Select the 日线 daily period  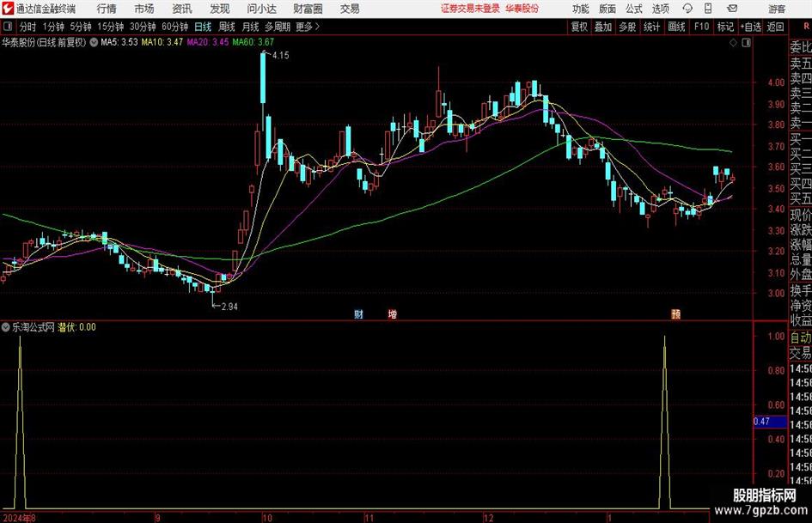click(x=203, y=27)
